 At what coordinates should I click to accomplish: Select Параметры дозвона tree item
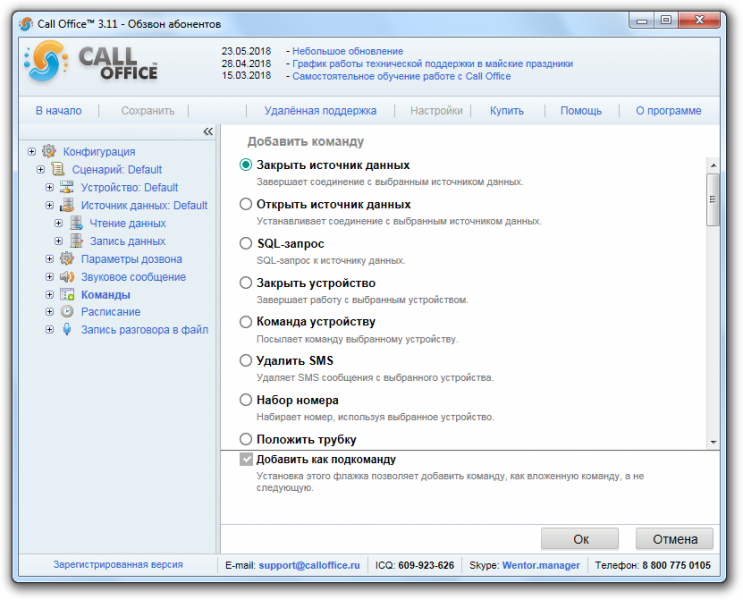(131, 259)
